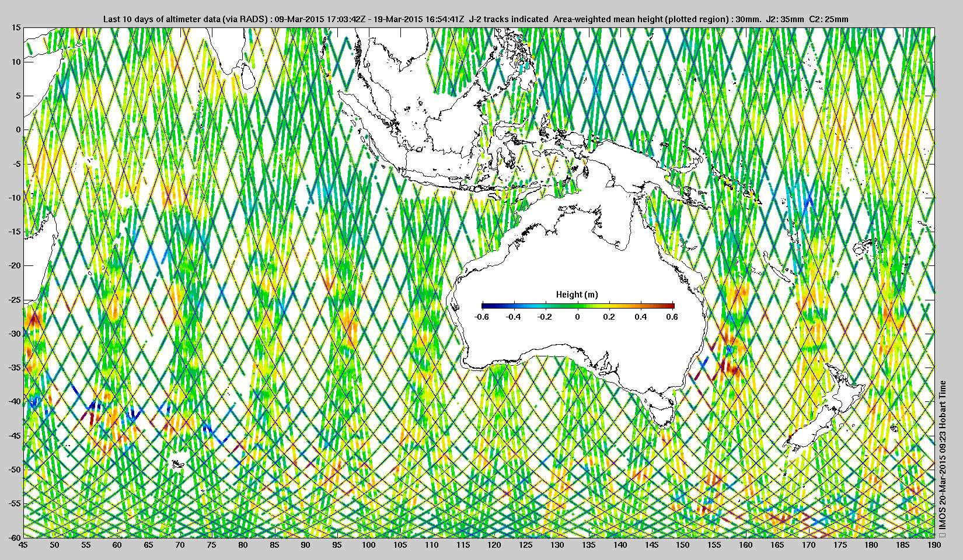This screenshot has height=560, width=963.
Task: Click the longitude axis tick label '70'
Action: [x=180, y=545]
